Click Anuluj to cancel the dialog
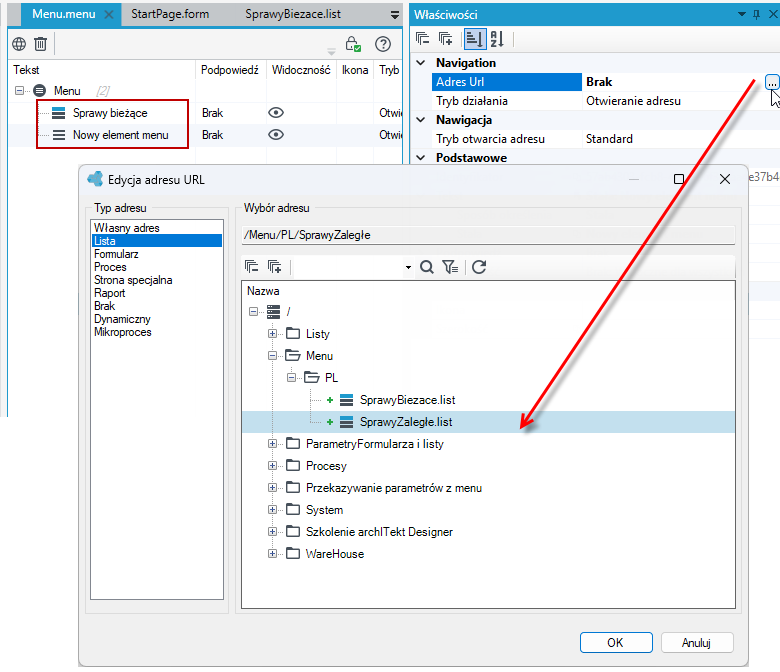780x672 pixels. click(697, 643)
